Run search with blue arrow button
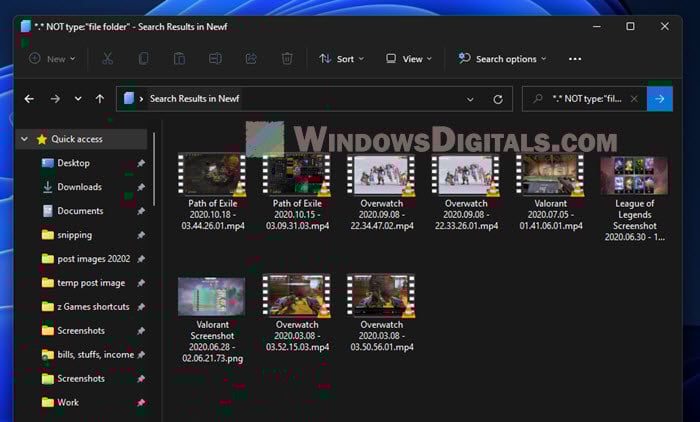Screen dimensions: 700x422 660,99
